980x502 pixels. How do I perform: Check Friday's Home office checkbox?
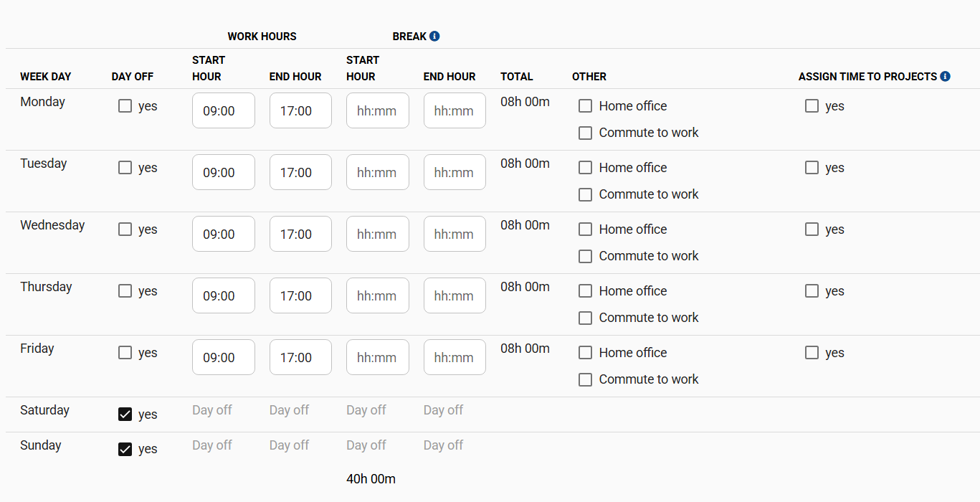coord(586,353)
